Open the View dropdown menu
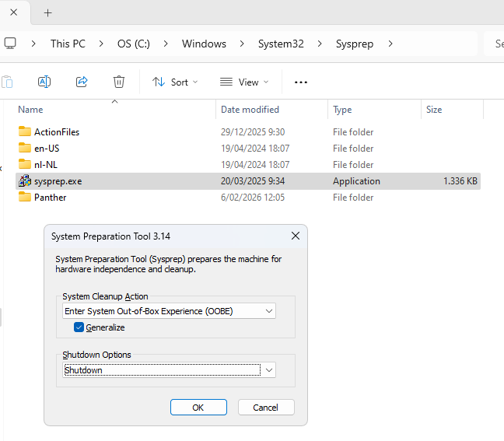This screenshot has height=441, width=504. click(244, 82)
